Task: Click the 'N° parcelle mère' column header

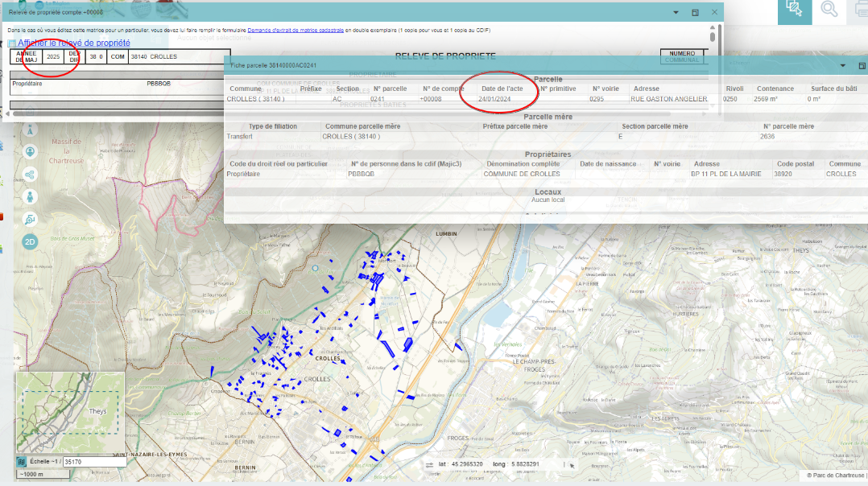Action: 788,126
